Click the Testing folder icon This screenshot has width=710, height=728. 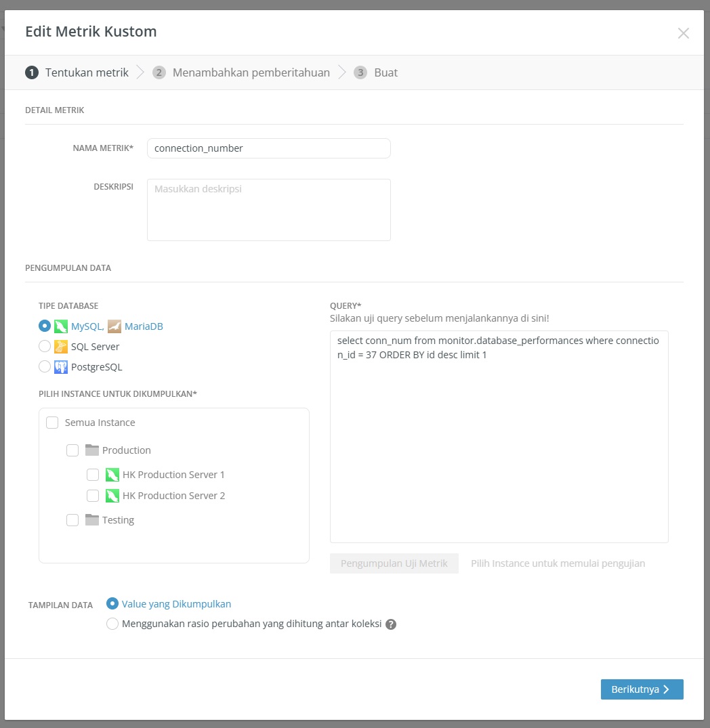coord(92,520)
